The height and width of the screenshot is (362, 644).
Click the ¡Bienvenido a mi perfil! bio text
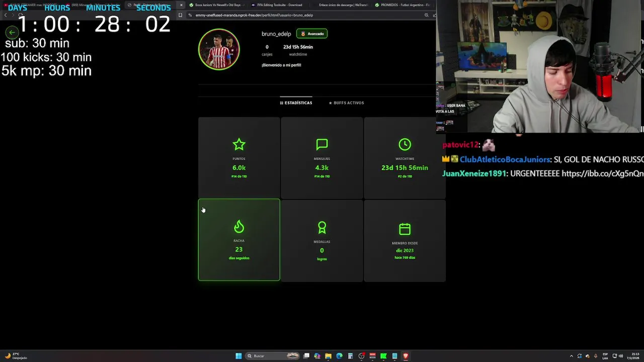[281, 65]
